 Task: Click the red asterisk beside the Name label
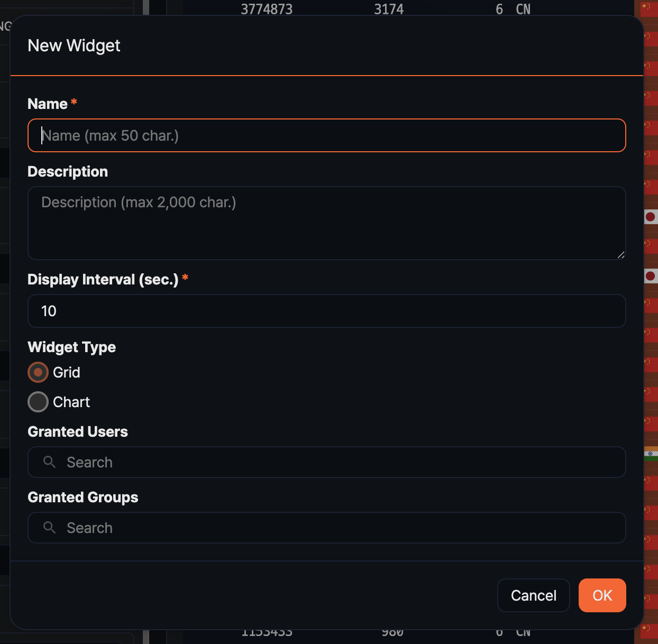pyautogui.click(x=74, y=103)
